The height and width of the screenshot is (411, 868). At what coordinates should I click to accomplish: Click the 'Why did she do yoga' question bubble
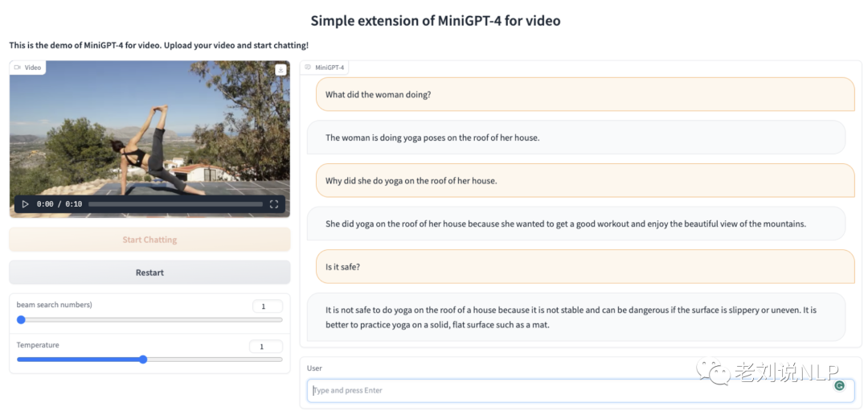coord(585,181)
